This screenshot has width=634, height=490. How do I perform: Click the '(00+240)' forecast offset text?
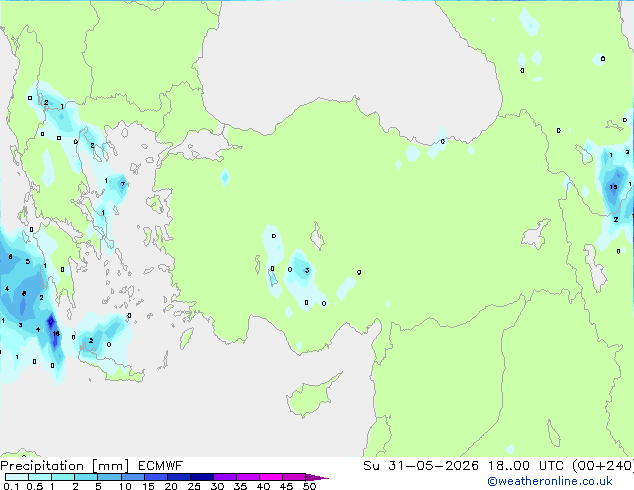[602, 466]
